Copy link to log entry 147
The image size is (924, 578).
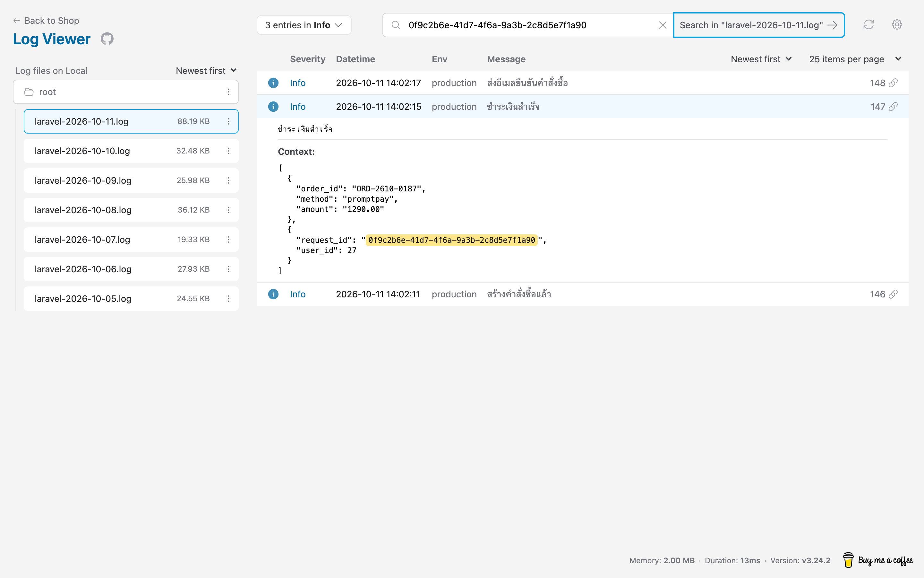pyautogui.click(x=894, y=107)
